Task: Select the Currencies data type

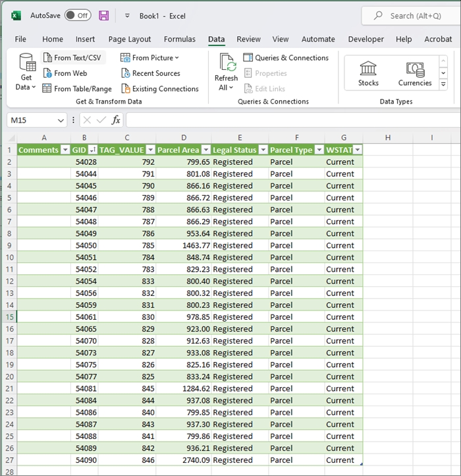Action: 415,73
